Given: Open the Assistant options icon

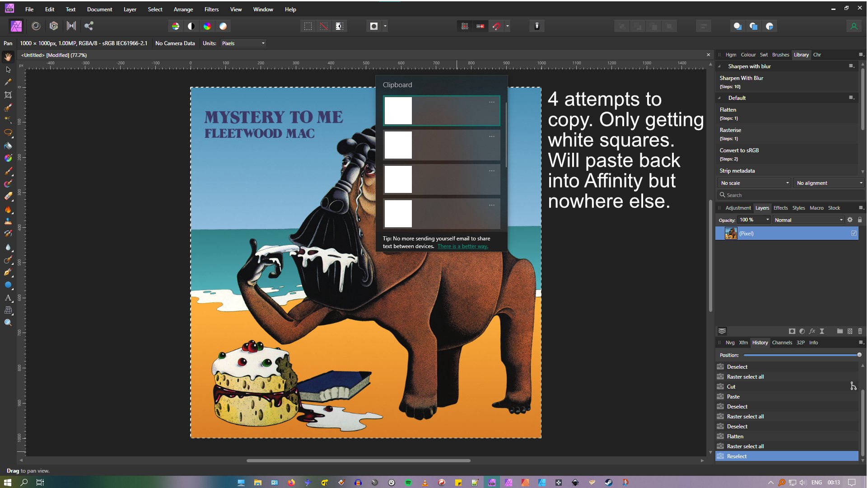Looking at the screenshot, I should pyautogui.click(x=537, y=26).
